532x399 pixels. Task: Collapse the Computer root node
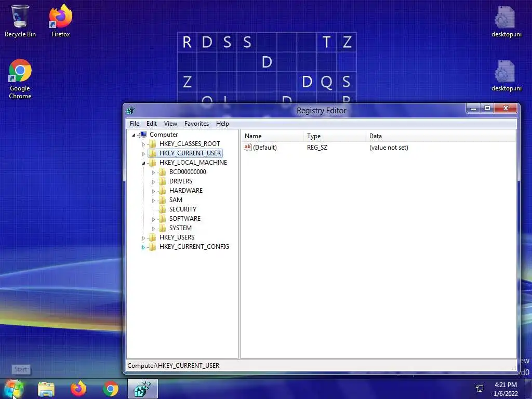tap(134, 135)
